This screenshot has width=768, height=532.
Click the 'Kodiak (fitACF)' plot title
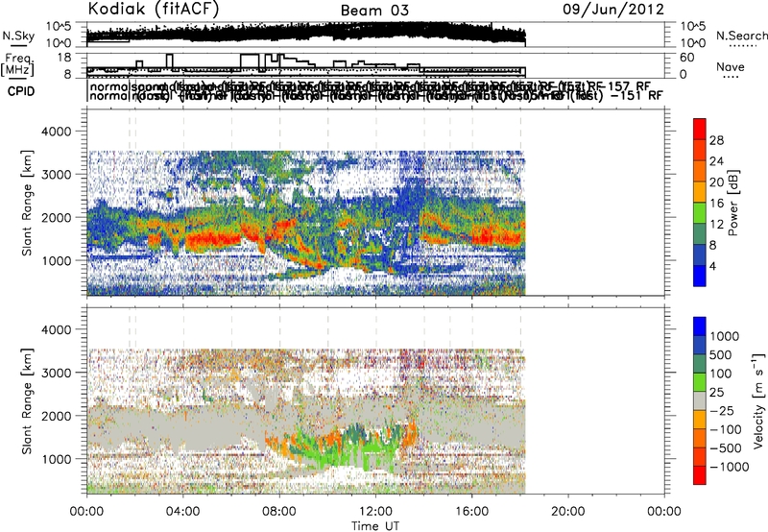point(153,10)
